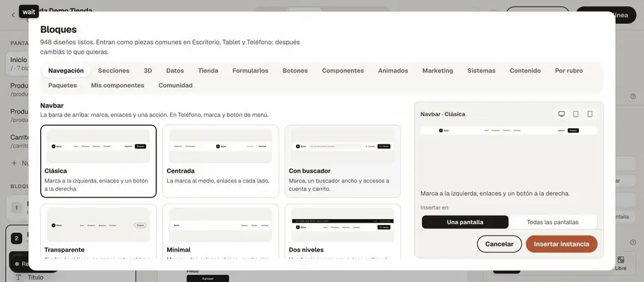Open the Navegación tab

tap(66, 70)
